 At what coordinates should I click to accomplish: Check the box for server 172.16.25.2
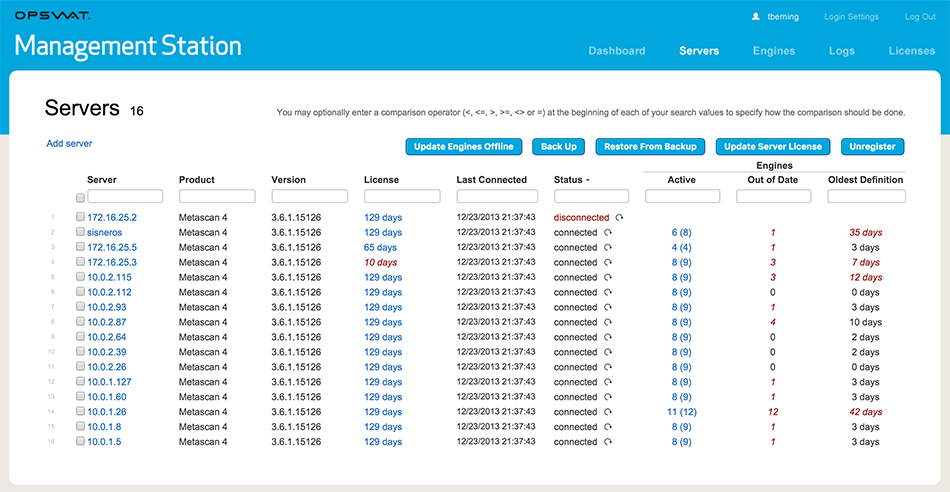(x=80, y=216)
